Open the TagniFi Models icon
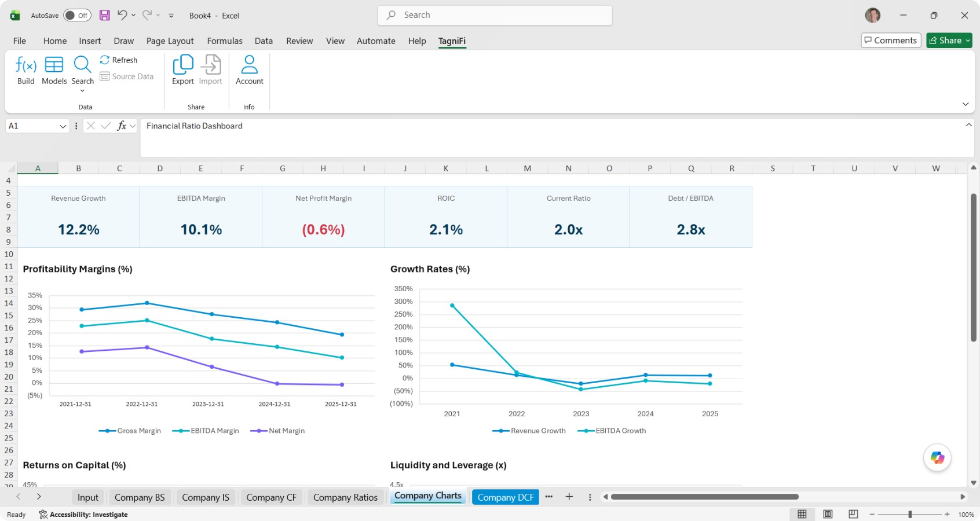980x521 pixels. [x=54, y=64]
